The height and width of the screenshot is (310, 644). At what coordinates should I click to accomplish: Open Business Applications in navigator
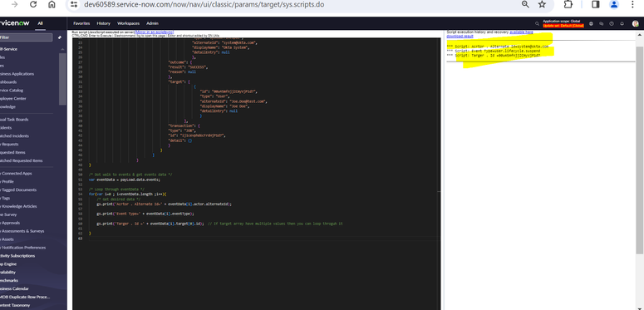(x=17, y=74)
